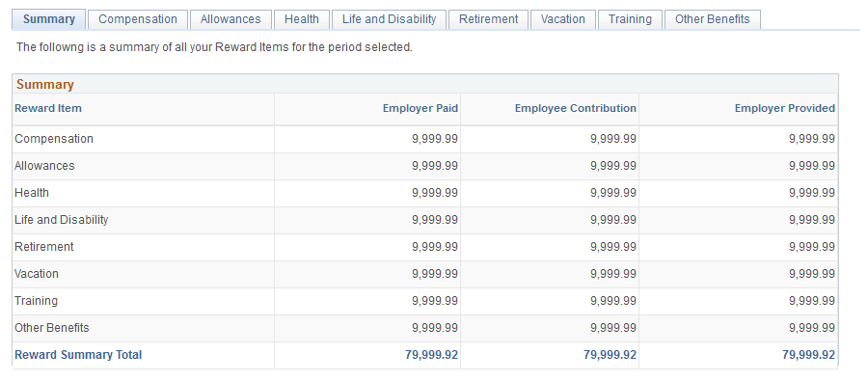The height and width of the screenshot is (382, 868).
Task: Select the Training row label
Action: coord(36,301)
